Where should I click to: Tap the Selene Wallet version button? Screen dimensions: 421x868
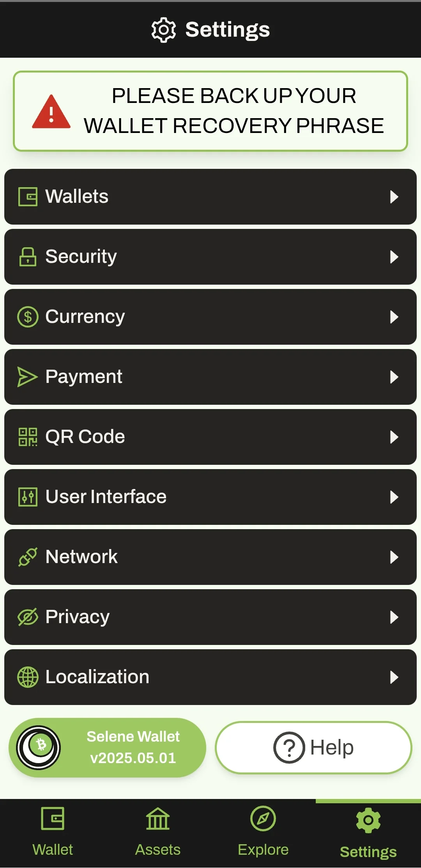click(108, 748)
